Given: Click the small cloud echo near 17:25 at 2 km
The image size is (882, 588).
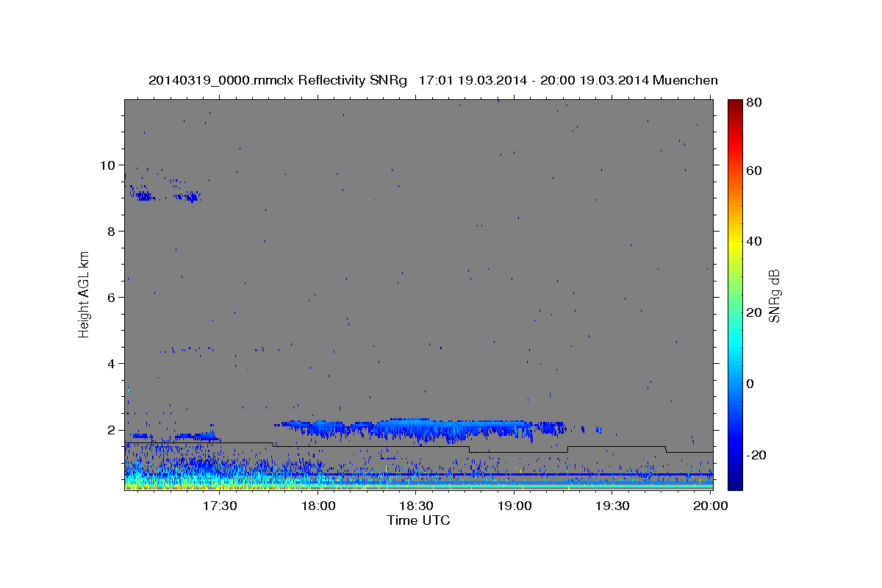Looking at the screenshot, I should click(x=196, y=437).
